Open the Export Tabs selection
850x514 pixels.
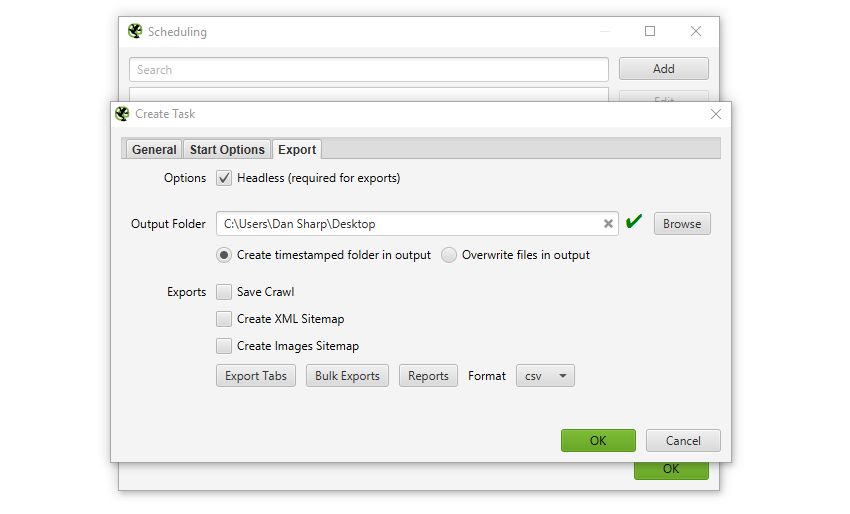click(256, 376)
